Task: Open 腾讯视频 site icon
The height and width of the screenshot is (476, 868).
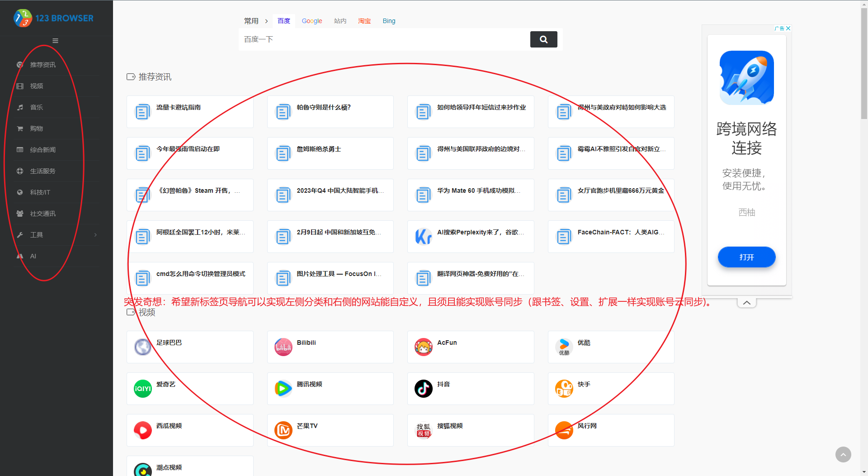Action: [283, 389]
